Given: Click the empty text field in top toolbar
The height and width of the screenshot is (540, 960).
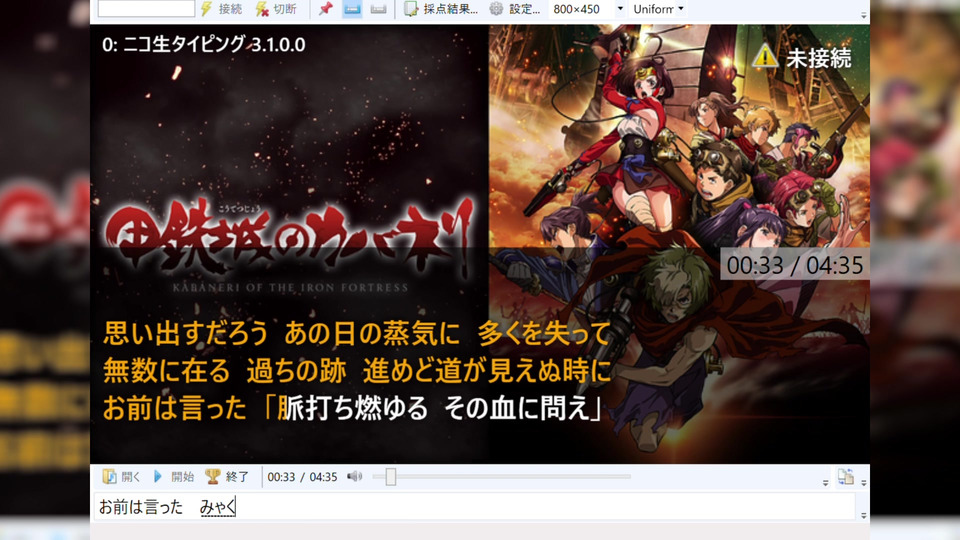Looking at the screenshot, I should 146,9.
